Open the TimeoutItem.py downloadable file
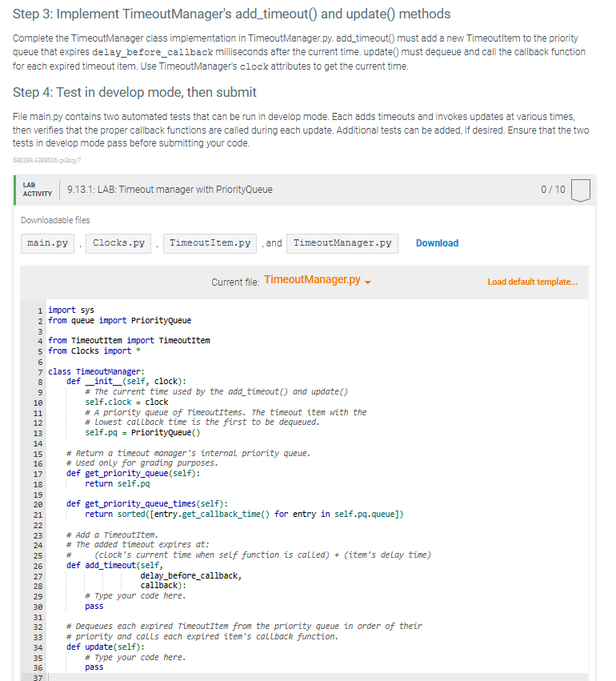Screen dimensions: 616x681 210,242
